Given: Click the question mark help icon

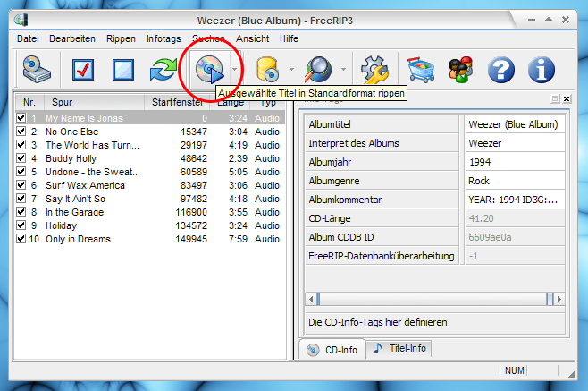Looking at the screenshot, I should (x=501, y=70).
